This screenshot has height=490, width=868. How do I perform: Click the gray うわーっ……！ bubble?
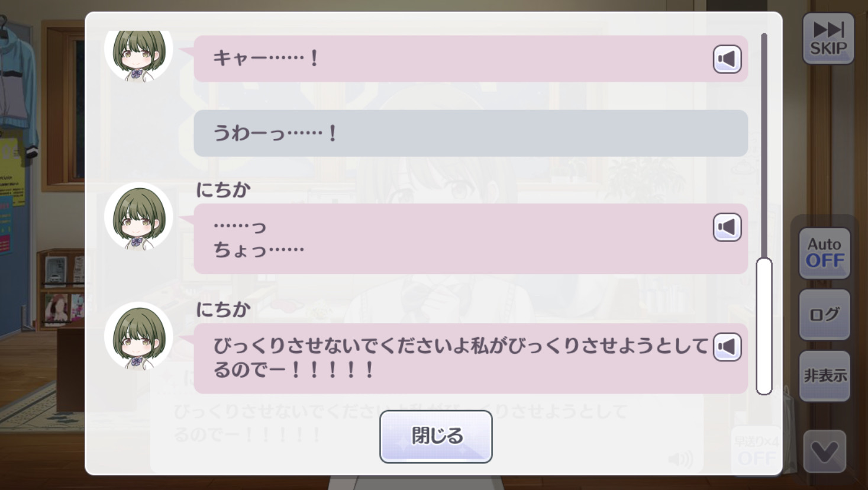tap(471, 133)
